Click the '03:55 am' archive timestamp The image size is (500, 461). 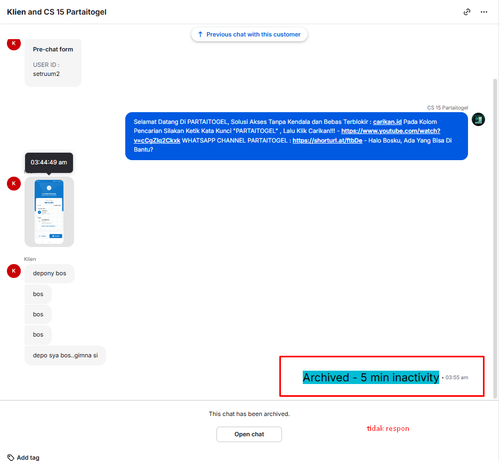point(457,377)
